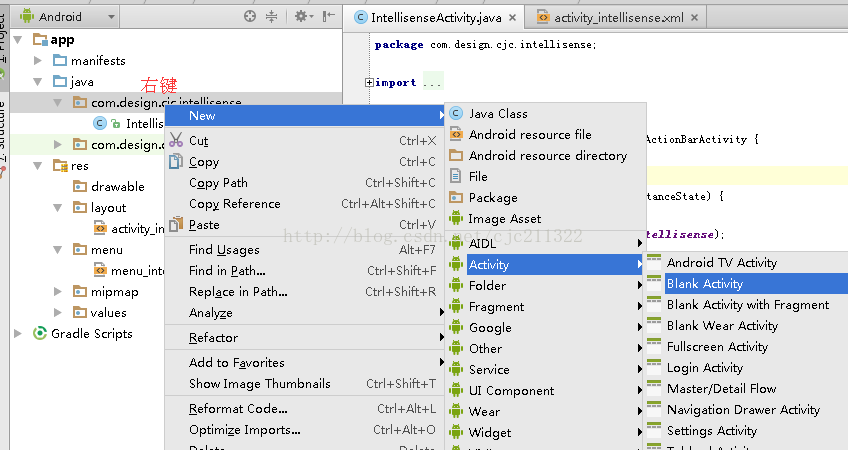Image resolution: width=848 pixels, height=450 pixels.
Task: Expand the folded import statements
Action: coord(369,83)
